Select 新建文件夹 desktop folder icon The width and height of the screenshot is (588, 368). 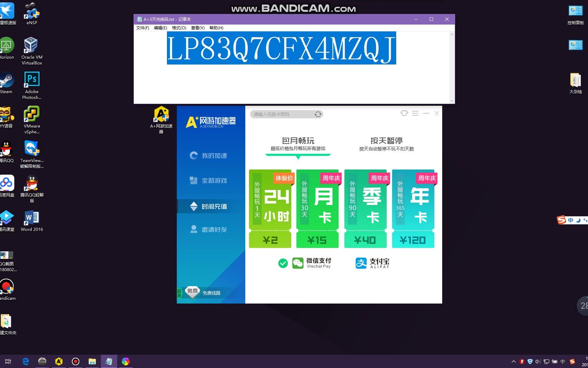[7, 325]
